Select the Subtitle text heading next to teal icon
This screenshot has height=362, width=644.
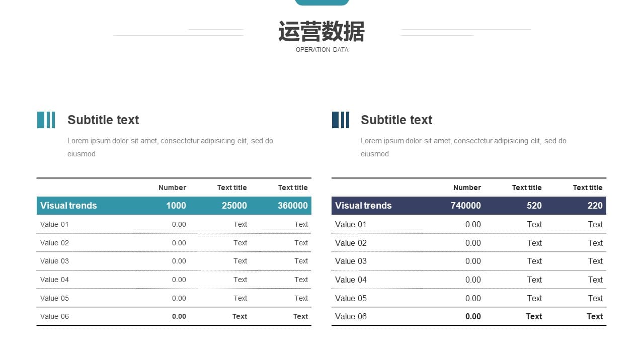103,120
